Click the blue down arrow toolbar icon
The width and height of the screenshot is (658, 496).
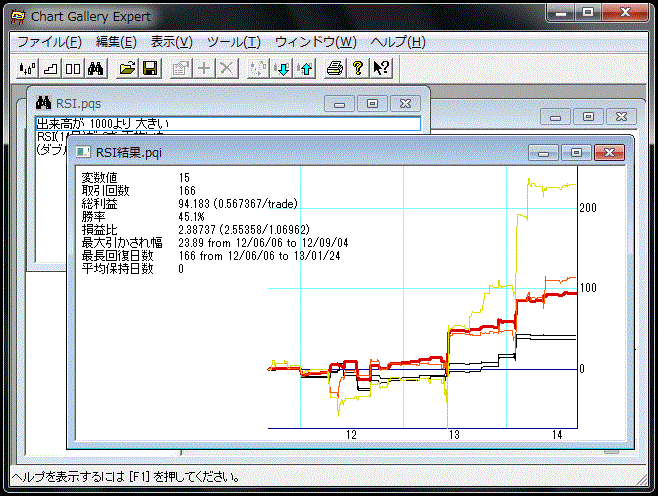pyautogui.click(x=282, y=68)
